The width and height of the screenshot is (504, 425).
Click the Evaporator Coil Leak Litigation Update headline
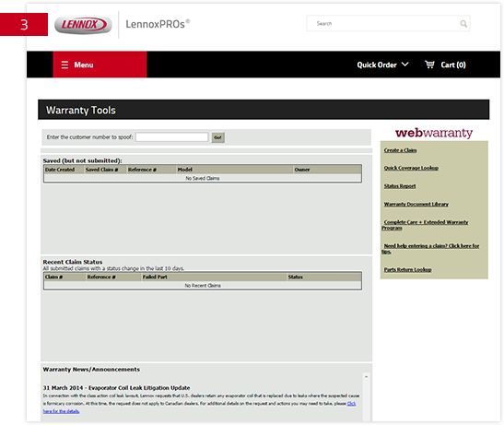(116, 388)
